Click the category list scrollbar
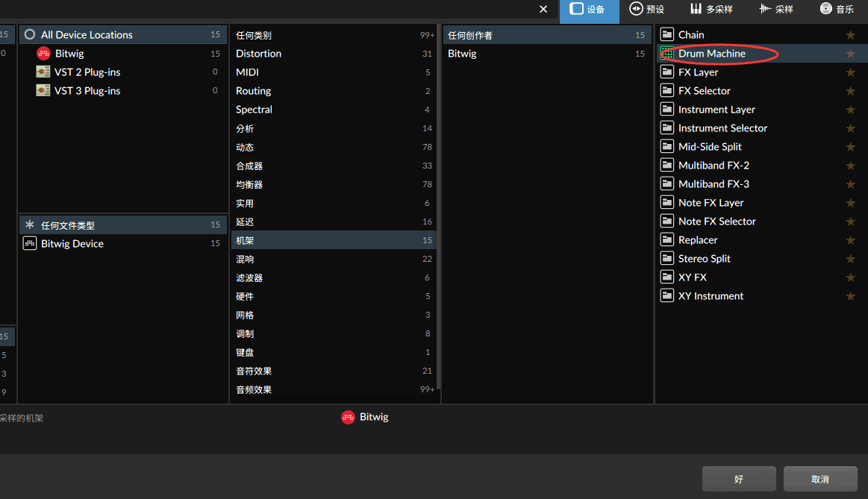 tap(438, 207)
